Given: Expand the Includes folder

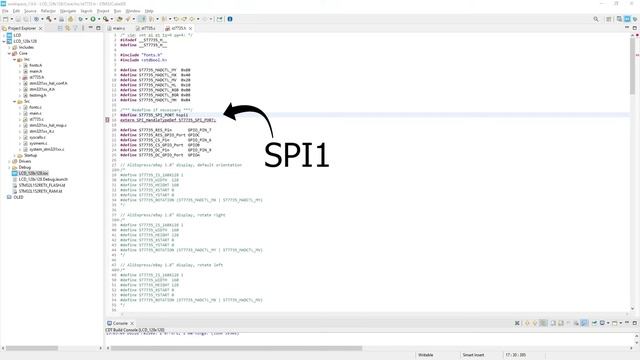Looking at the screenshot, I should 9,47.
